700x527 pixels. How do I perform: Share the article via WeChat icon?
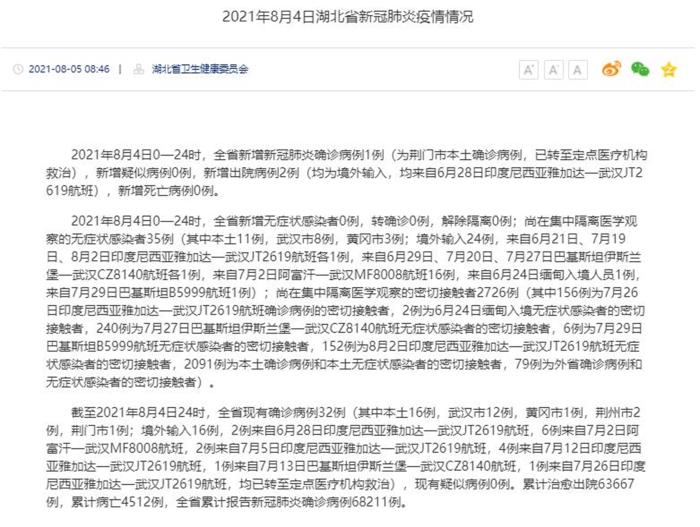tap(640, 69)
